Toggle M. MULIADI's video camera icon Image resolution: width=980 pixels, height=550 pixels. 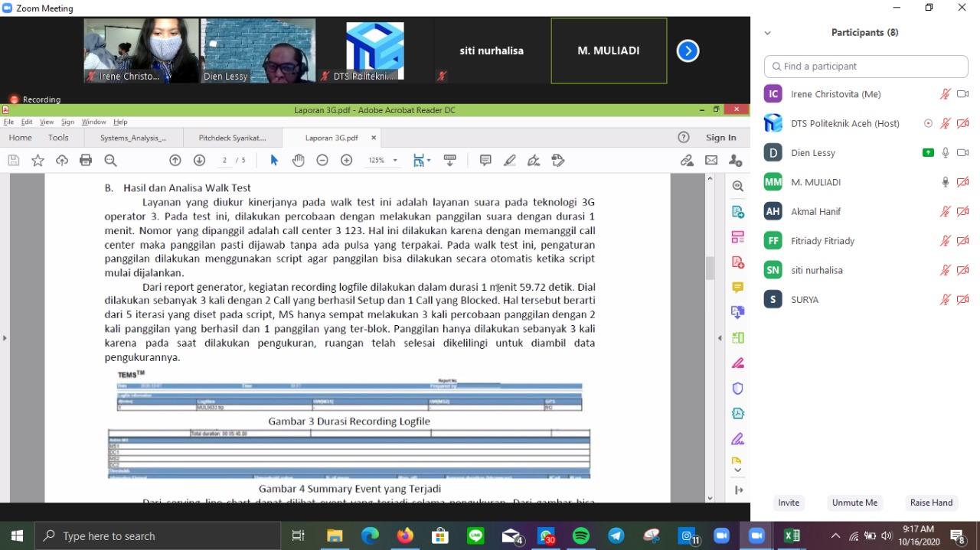tap(963, 182)
